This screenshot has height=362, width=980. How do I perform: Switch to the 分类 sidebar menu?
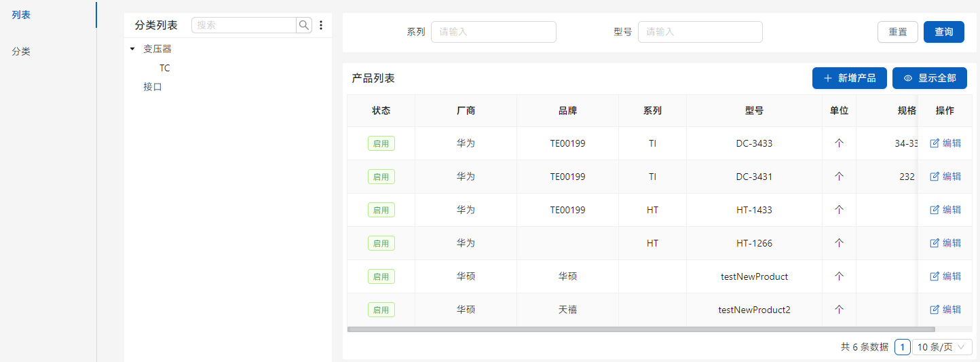tap(21, 51)
